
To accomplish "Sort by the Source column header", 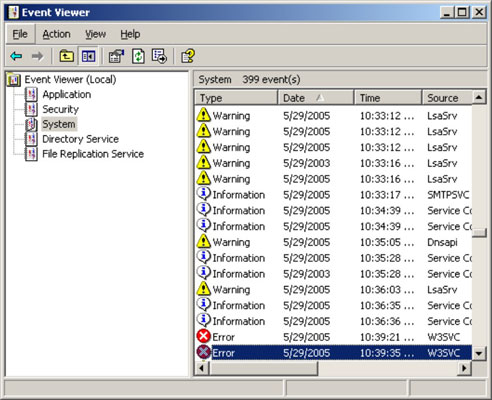I will pos(447,98).
